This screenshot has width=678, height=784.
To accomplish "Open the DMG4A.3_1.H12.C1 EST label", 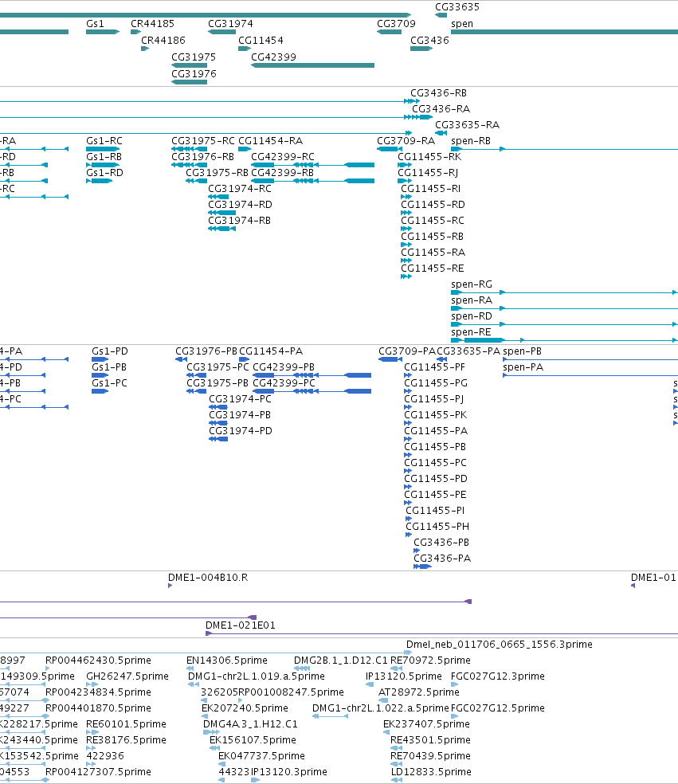I will pyautogui.click(x=250, y=724).
